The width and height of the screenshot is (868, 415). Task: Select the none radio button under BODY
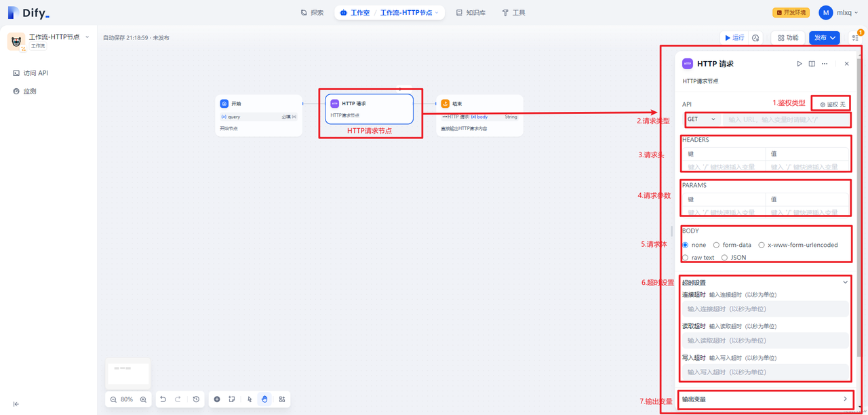pyautogui.click(x=686, y=245)
